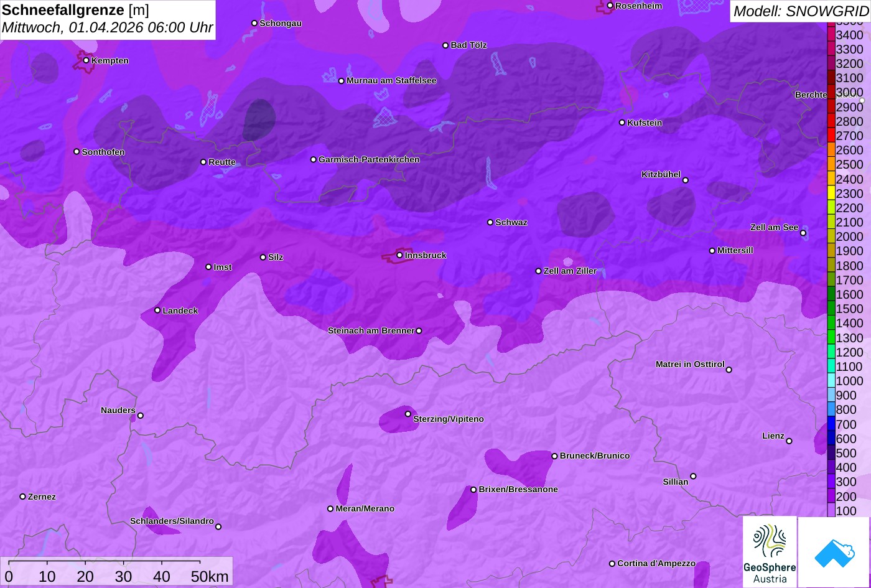Click the Murnau am Staffelsee label
This screenshot has height=588, width=871.
391,80
